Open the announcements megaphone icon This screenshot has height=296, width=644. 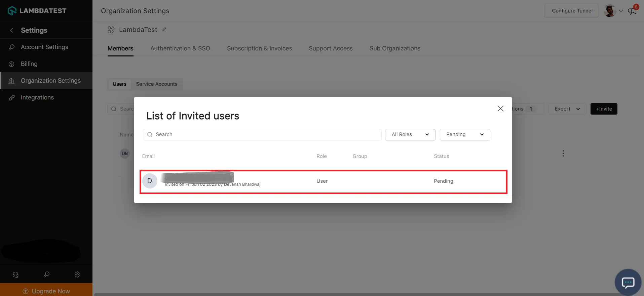[632, 11]
